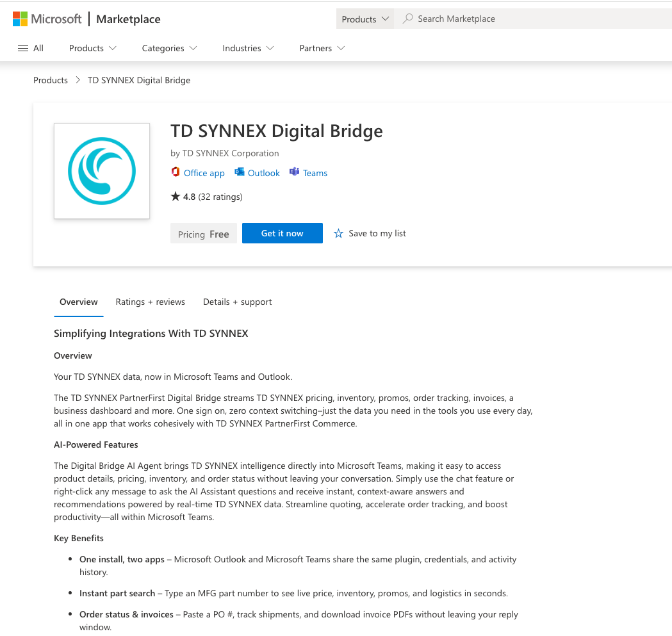This screenshot has width=672, height=636.
Task: Click the search magnifier icon
Action: coord(407,19)
